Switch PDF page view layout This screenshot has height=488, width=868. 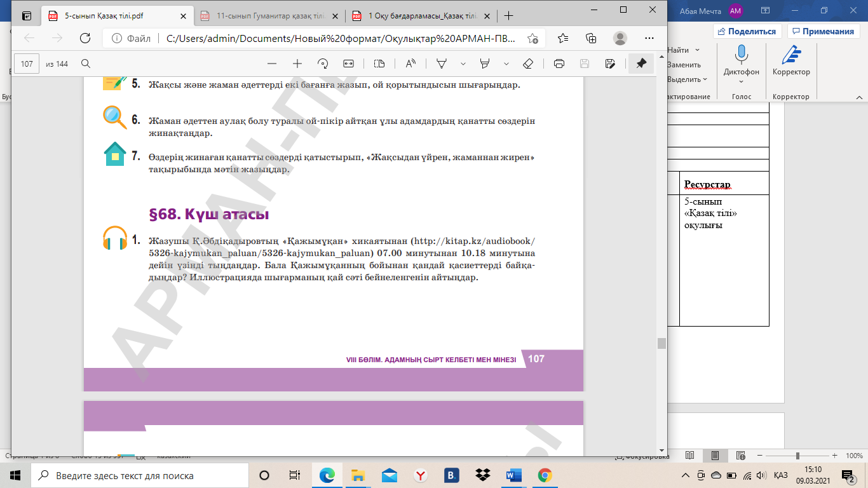point(379,64)
